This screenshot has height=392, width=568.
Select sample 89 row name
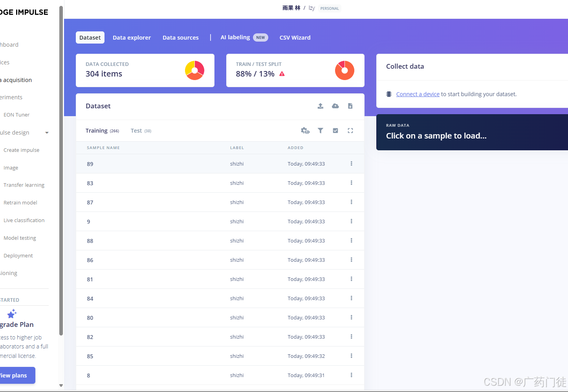(90, 164)
